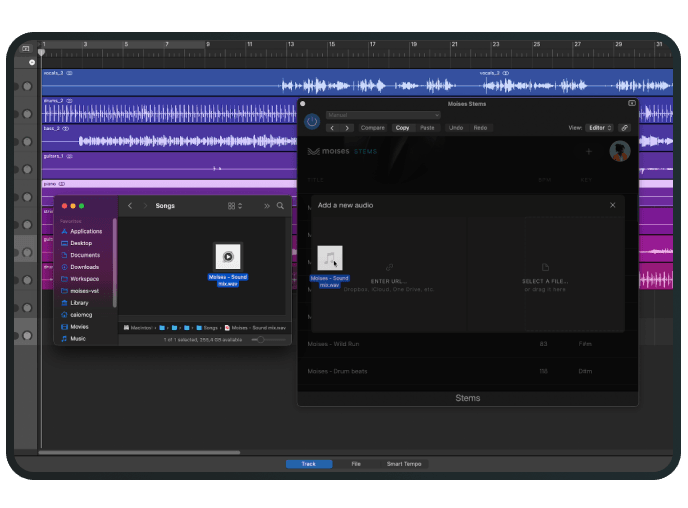Click the plus add icon in Moises
The height and width of the screenshot is (508, 688).
coord(589,151)
